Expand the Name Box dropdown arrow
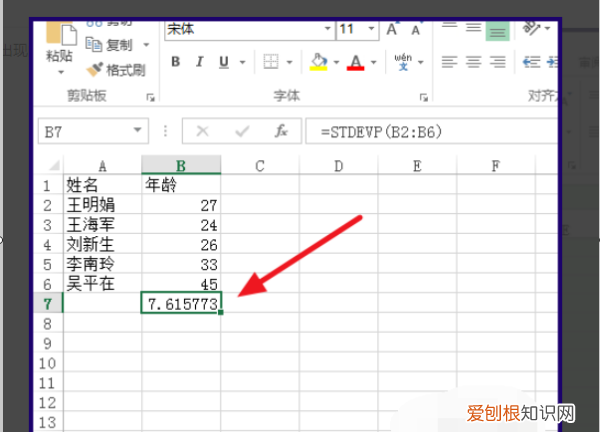600x432 pixels. (137, 130)
